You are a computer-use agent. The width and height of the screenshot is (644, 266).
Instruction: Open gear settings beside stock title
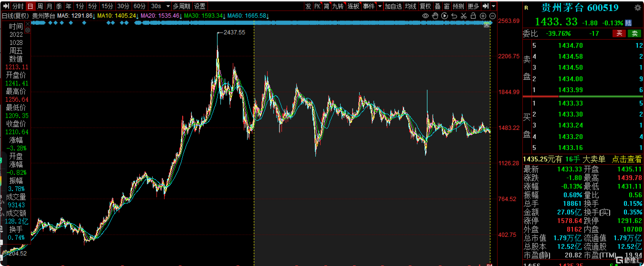[638, 8]
